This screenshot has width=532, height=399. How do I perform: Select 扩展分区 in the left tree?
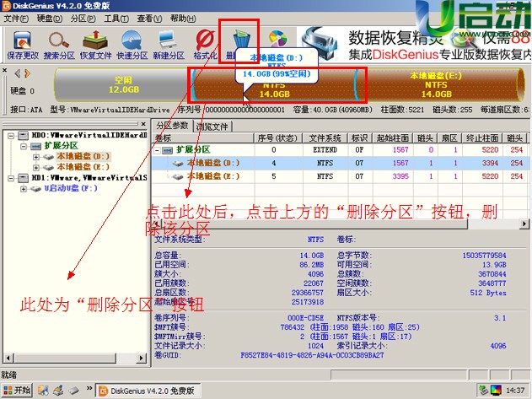pos(61,146)
